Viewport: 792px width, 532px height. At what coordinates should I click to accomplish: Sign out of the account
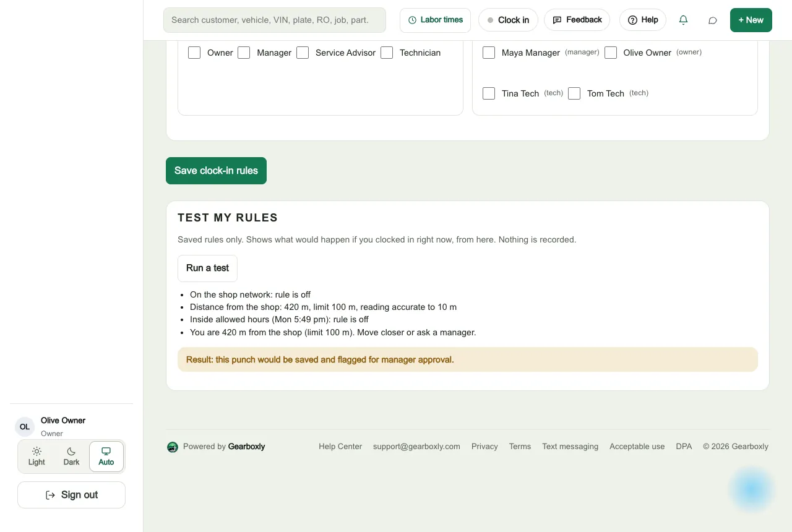pyautogui.click(x=71, y=495)
